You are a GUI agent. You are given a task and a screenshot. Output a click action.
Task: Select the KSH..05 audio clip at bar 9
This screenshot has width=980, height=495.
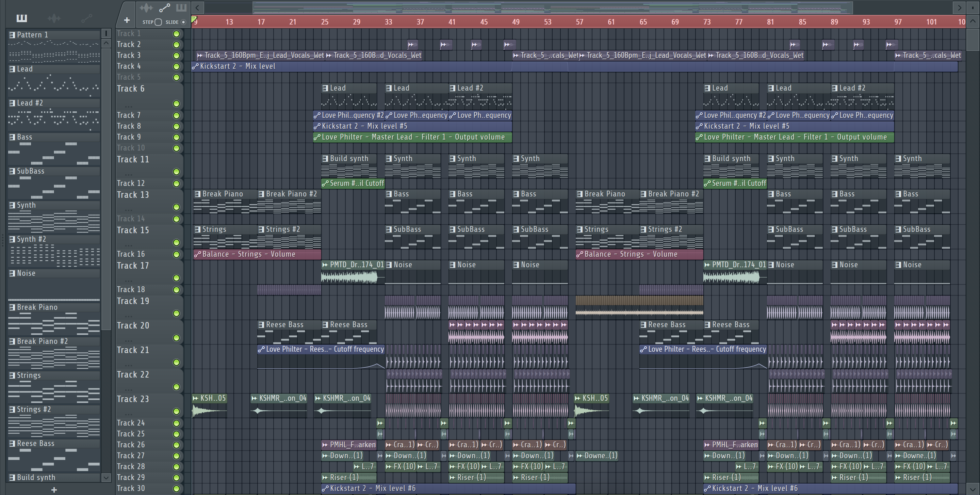[210, 405]
